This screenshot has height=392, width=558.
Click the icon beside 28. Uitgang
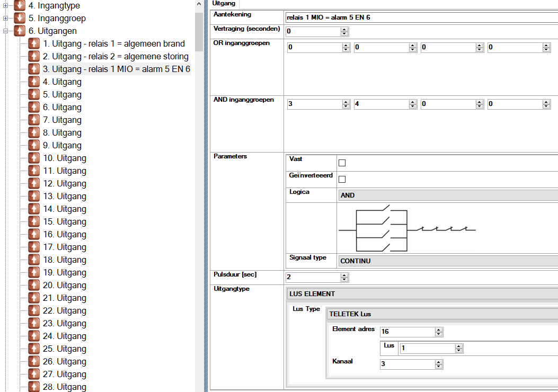tap(34, 387)
